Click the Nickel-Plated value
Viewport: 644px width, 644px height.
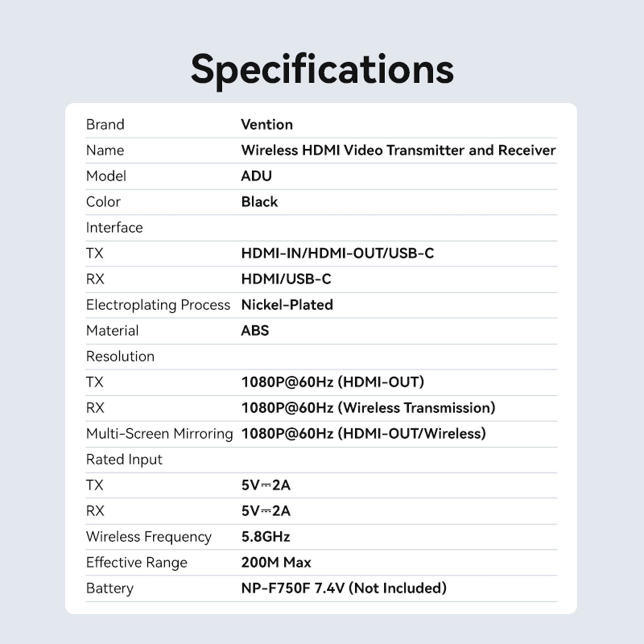[x=287, y=305]
